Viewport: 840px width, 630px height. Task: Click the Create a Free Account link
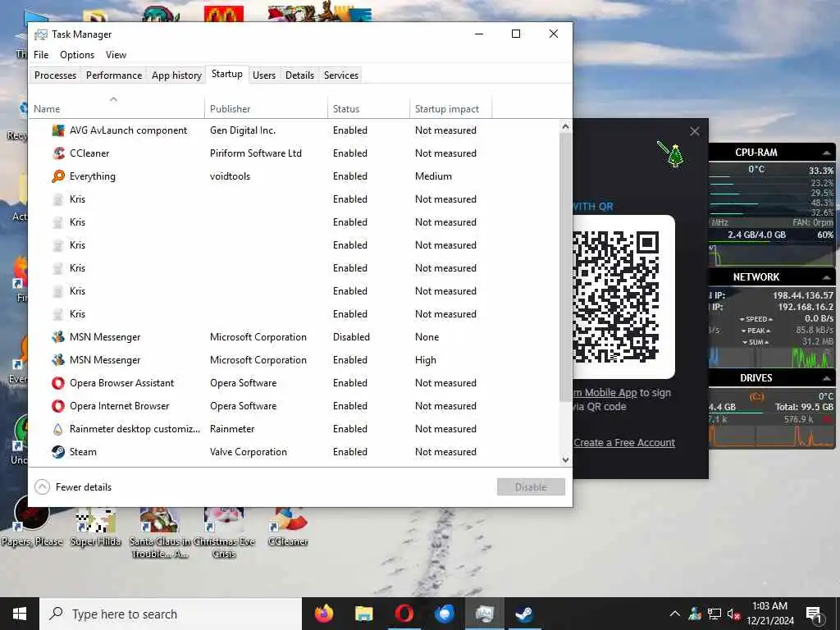(624, 442)
